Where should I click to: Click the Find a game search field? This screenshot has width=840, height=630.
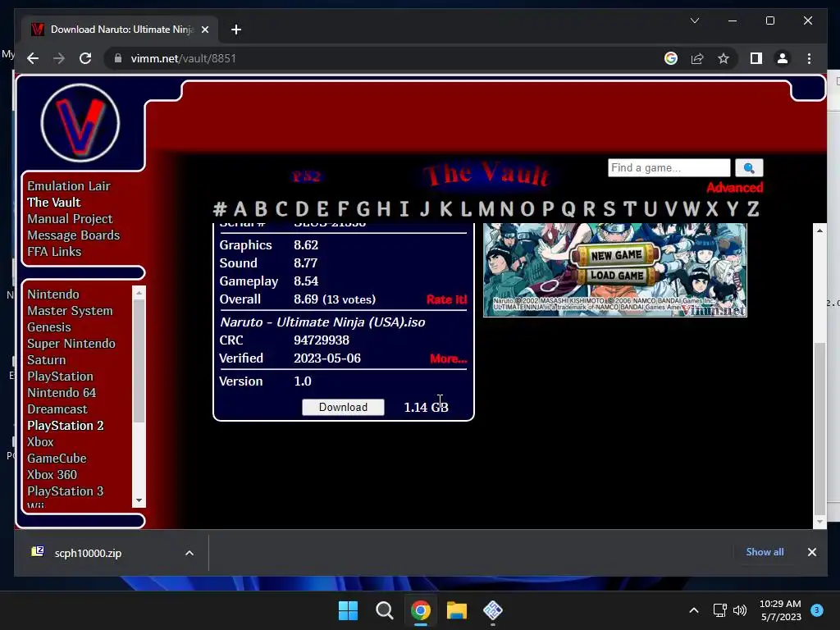(x=669, y=167)
